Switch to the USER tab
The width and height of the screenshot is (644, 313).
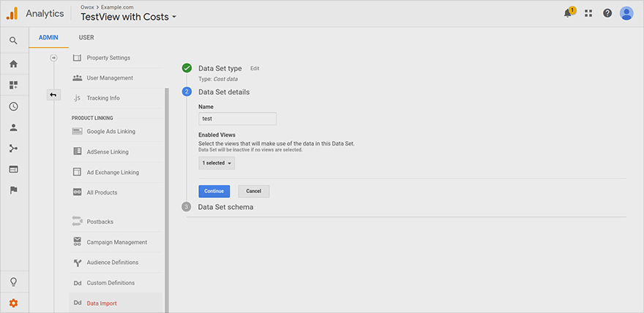[x=86, y=38]
